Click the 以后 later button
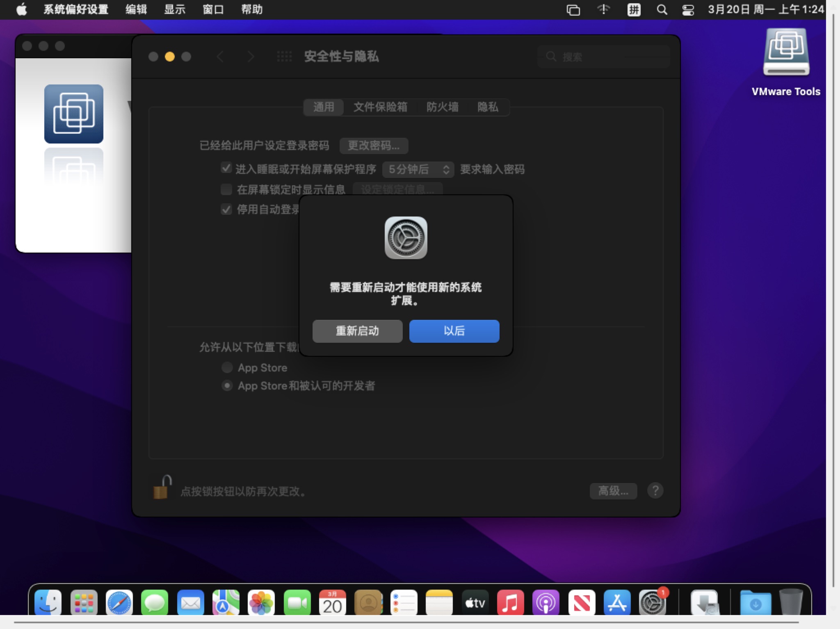840x629 pixels. tap(454, 331)
